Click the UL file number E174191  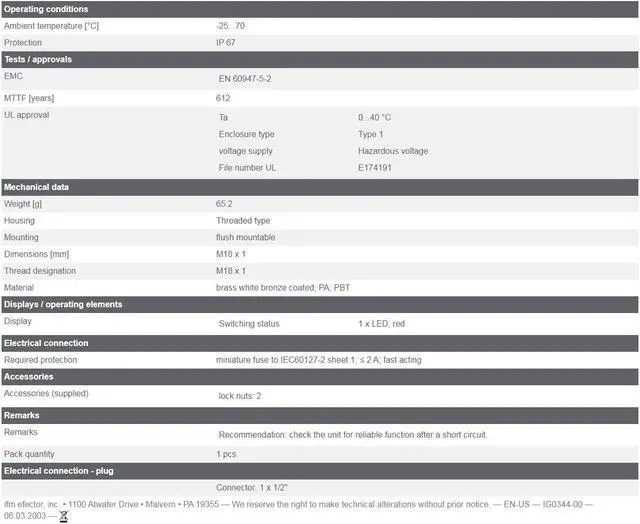pyautogui.click(x=375, y=168)
